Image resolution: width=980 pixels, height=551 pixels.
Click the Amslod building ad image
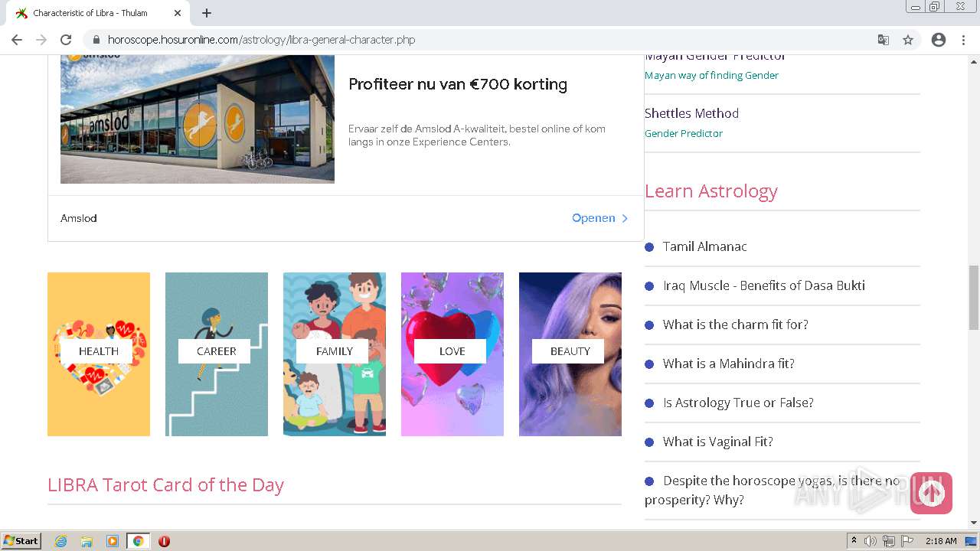[x=198, y=119]
